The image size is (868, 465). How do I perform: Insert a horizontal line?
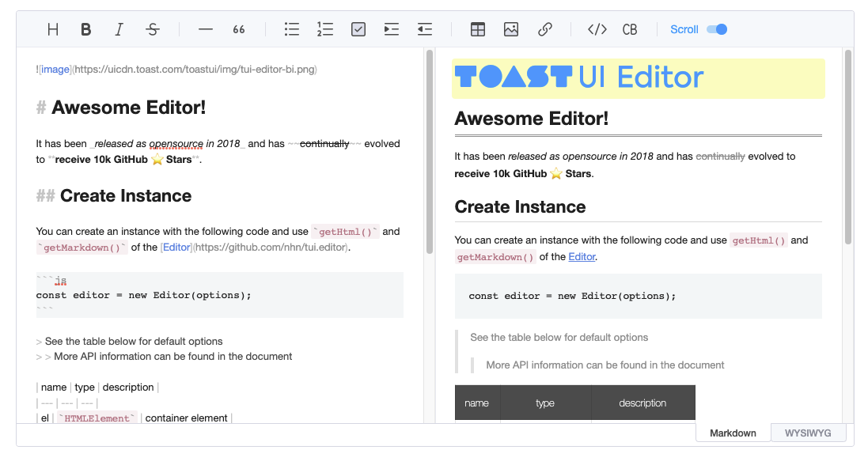click(206, 29)
